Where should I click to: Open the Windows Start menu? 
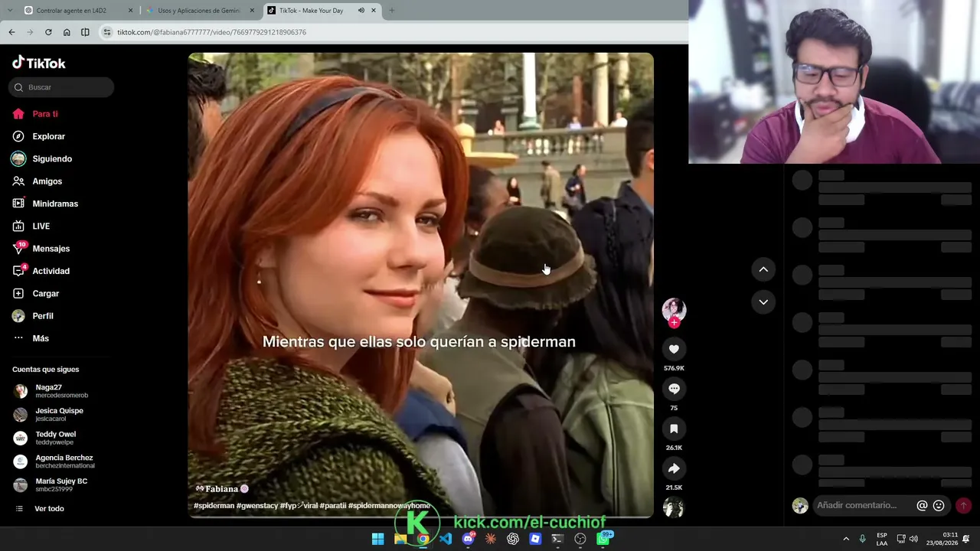pyautogui.click(x=377, y=539)
